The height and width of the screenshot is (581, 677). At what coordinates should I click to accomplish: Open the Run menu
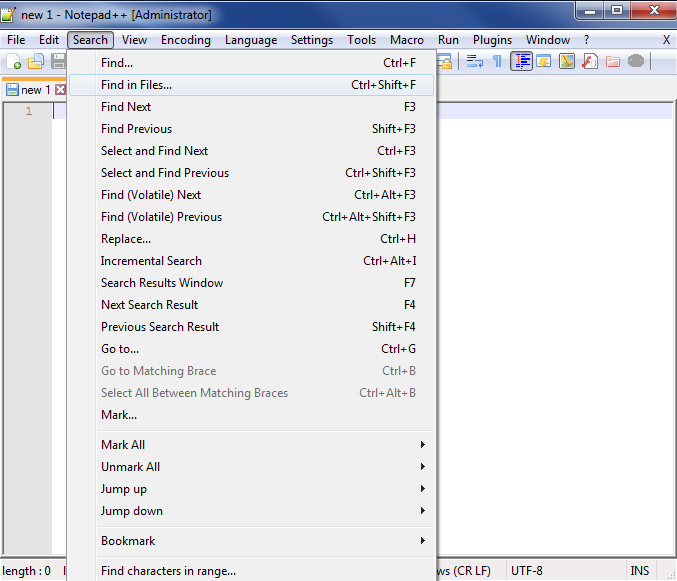point(448,40)
